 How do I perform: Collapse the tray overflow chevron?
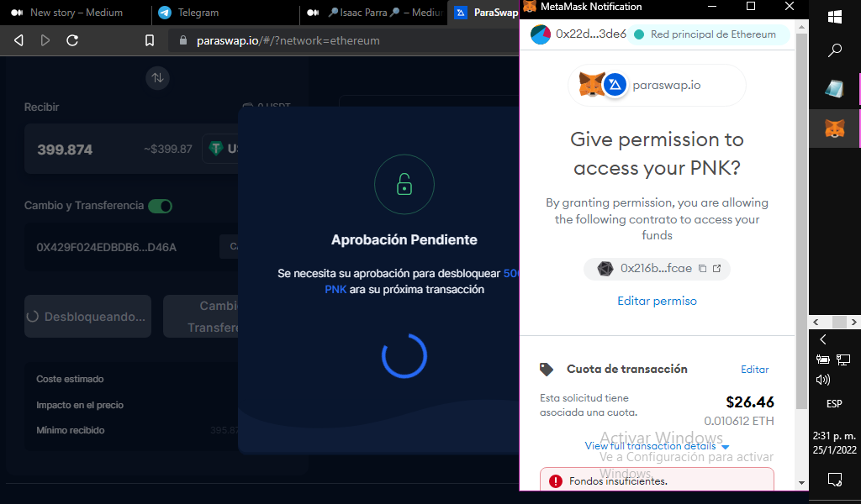point(822,339)
